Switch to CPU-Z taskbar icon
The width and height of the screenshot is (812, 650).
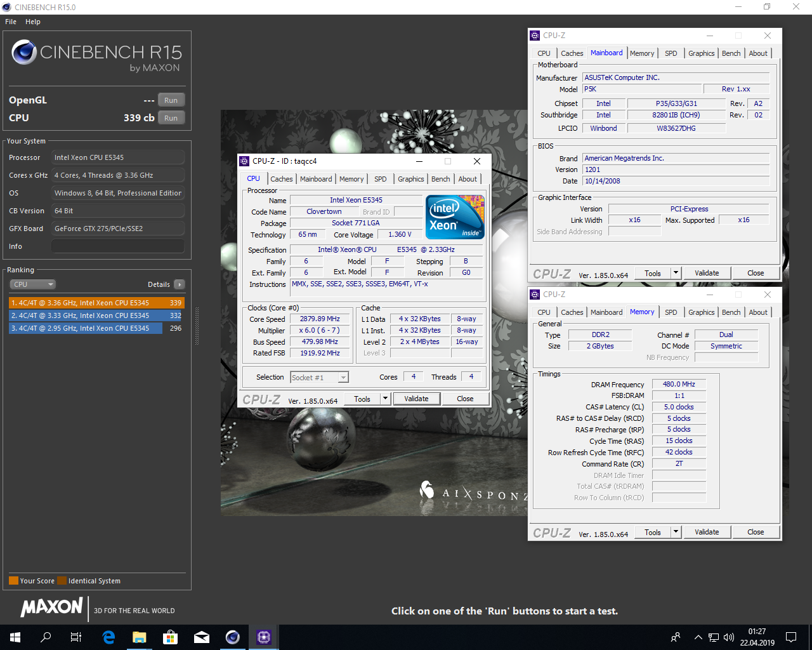click(x=264, y=637)
